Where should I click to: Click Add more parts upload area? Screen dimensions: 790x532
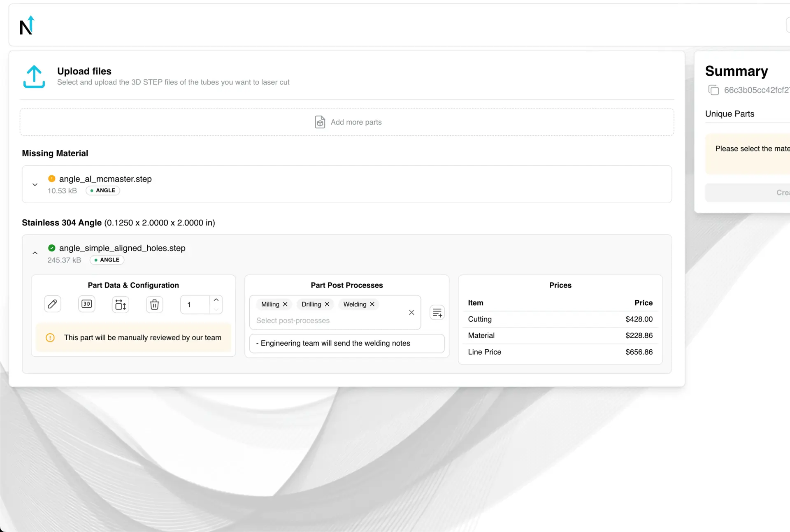[347, 122]
